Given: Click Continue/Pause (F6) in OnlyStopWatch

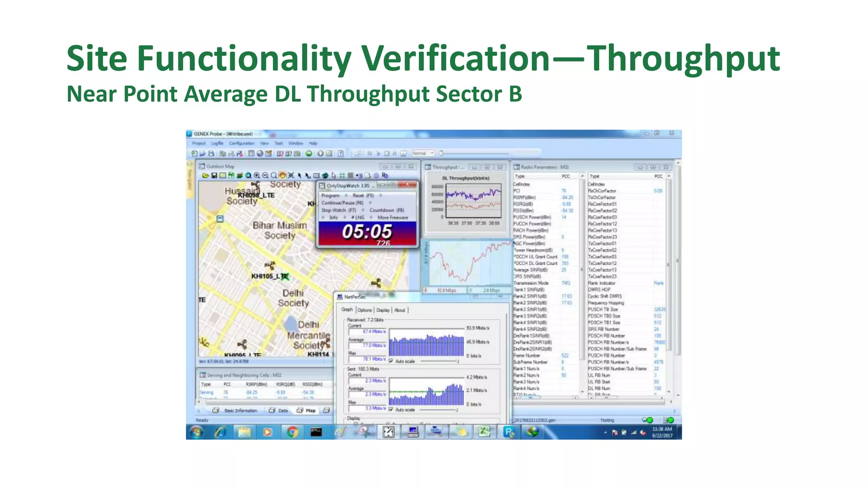Looking at the screenshot, I should tap(342, 203).
